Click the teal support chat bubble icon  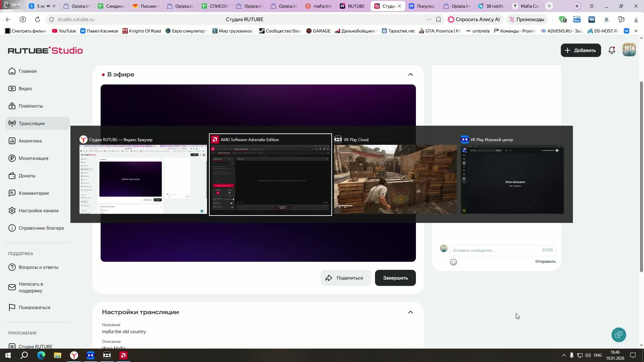tap(619, 335)
